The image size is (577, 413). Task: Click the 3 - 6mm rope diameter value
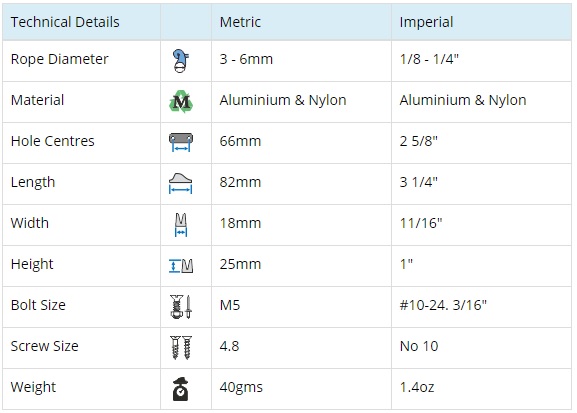(246, 59)
